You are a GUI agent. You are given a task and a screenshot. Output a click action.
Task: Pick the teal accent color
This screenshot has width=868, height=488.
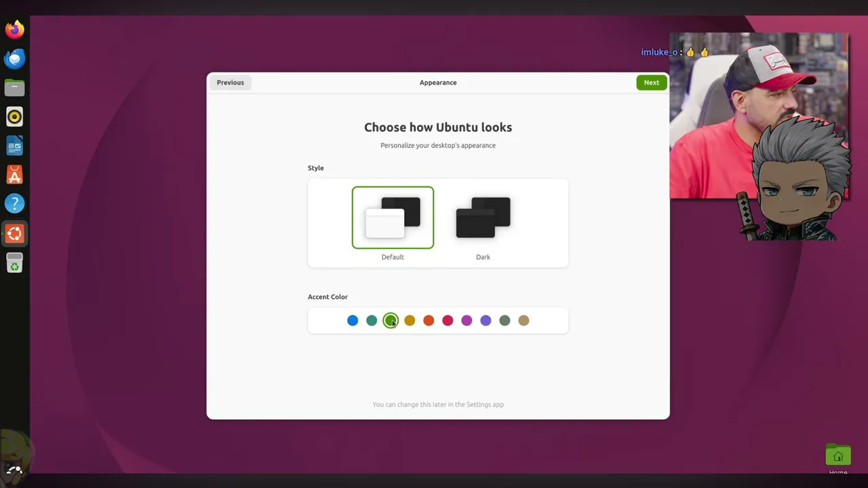coord(372,321)
